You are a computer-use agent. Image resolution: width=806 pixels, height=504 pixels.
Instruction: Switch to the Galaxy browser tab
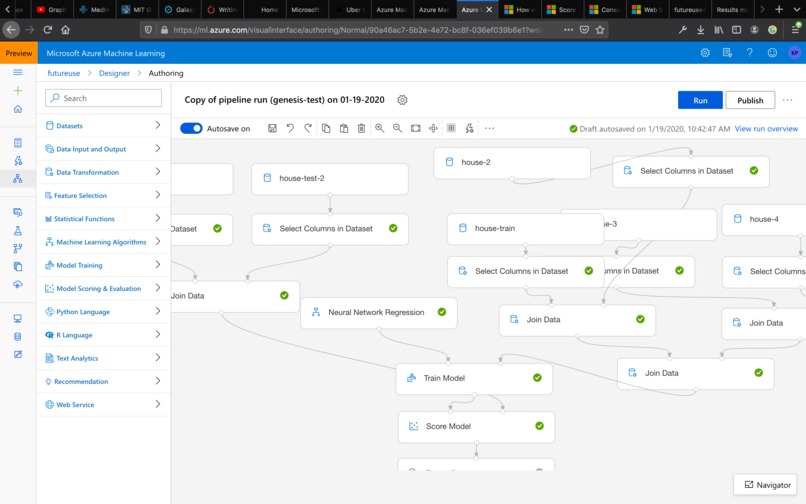(180, 9)
